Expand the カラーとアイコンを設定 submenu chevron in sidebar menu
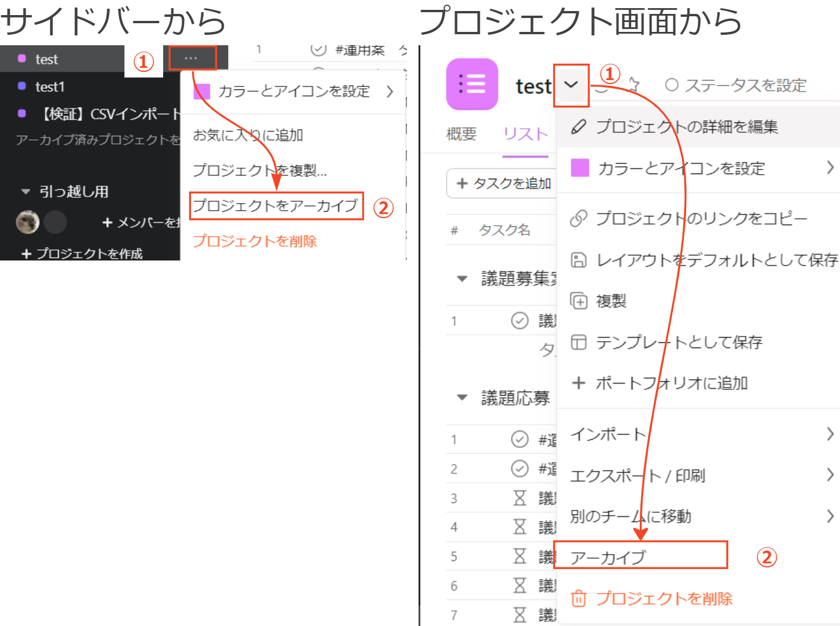 pyautogui.click(x=390, y=92)
